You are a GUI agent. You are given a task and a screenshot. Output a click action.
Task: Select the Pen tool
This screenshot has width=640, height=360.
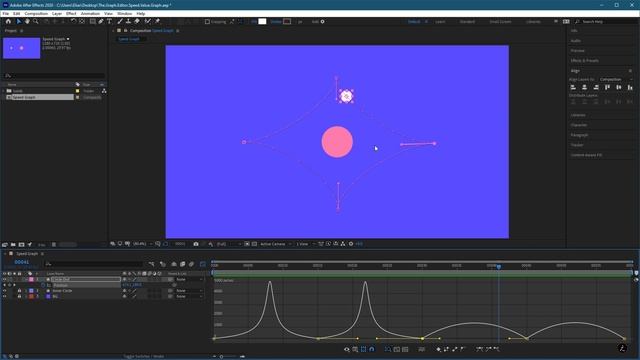[101, 21]
